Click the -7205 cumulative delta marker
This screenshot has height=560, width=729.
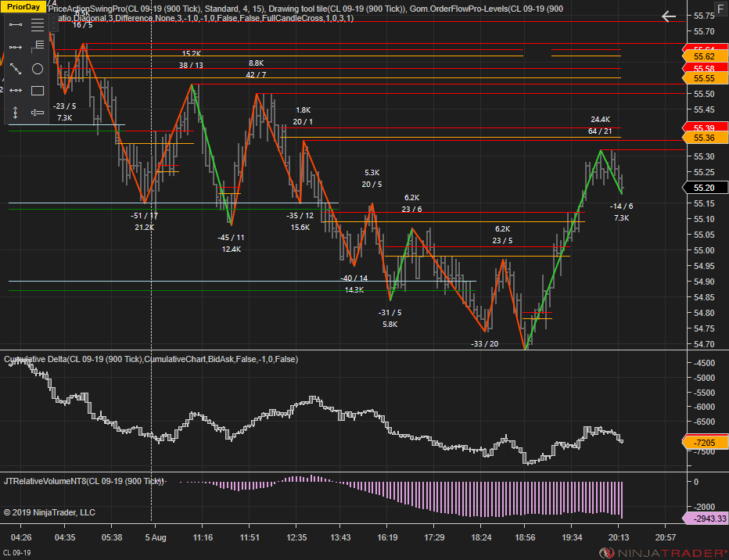[x=705, y=443]
